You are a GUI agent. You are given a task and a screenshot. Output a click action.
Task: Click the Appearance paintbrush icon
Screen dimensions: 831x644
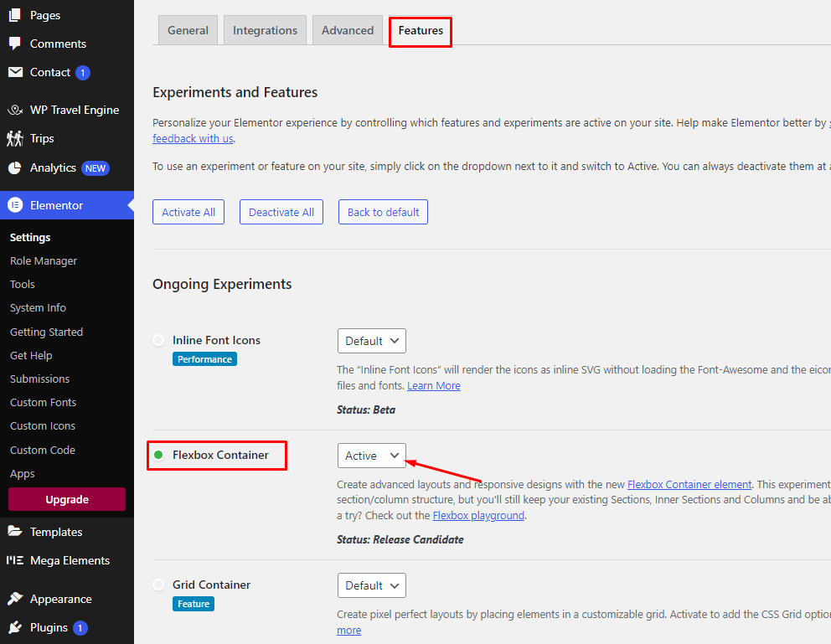[x=15, y=599]
